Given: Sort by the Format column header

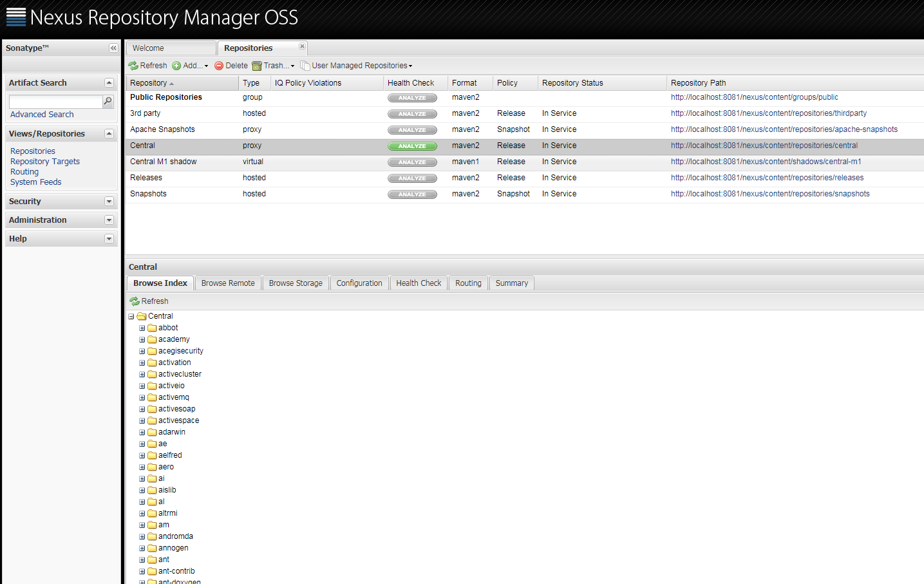Looking at the screenshot, I should coord(470,83).
